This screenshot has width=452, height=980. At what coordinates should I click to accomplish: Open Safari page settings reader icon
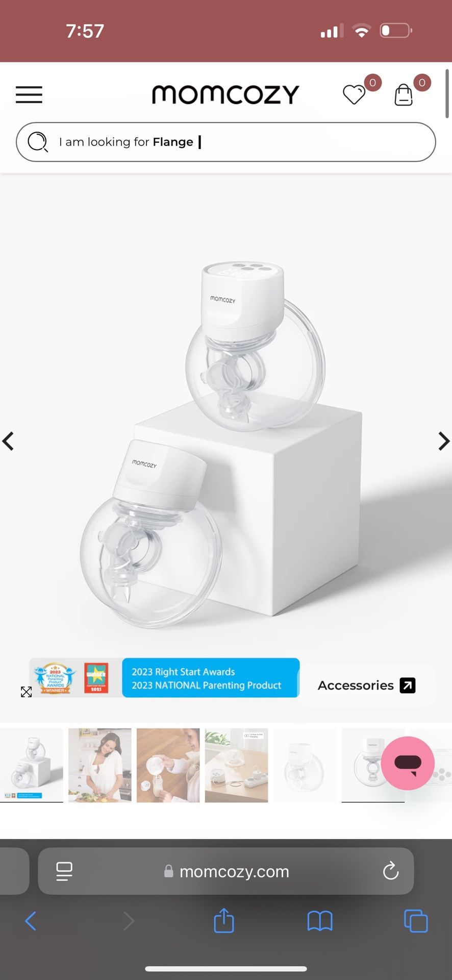pyautogui.click(x=64, y=871)
